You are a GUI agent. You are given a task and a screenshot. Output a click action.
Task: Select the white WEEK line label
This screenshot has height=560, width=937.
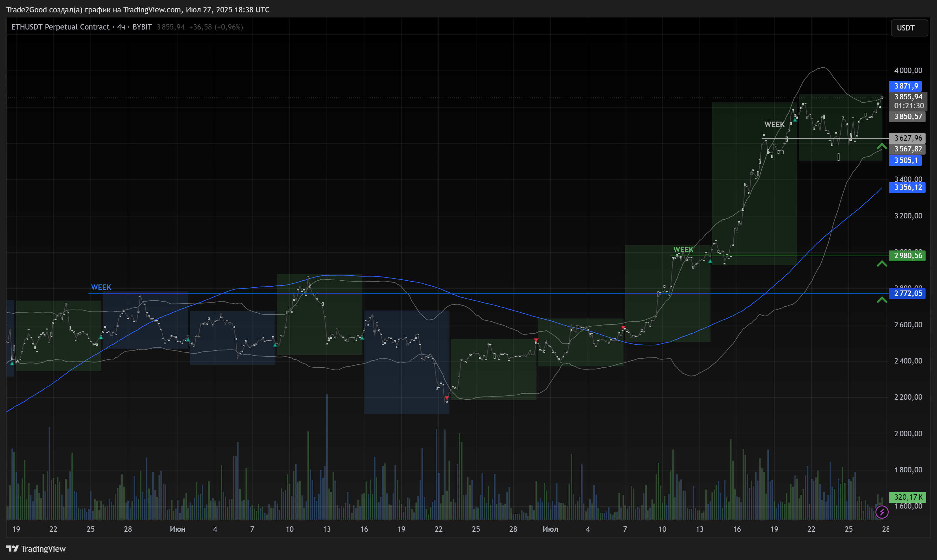coord(774,124)
